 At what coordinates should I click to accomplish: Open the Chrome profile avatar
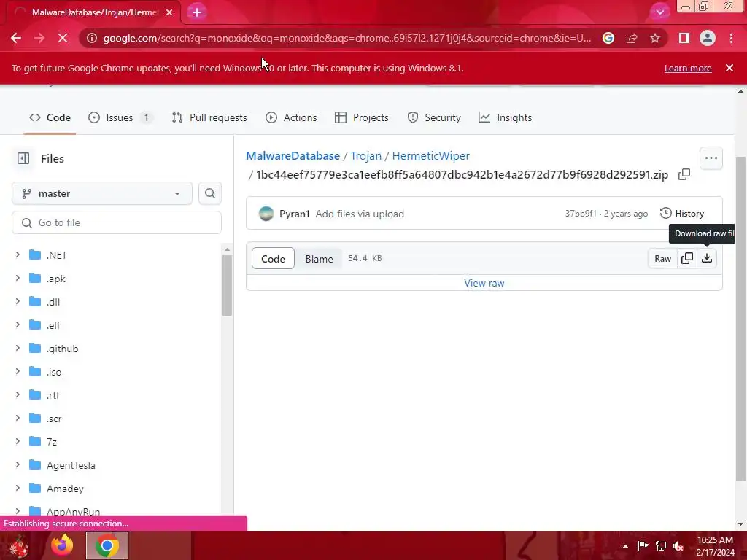tap(708, 38)
